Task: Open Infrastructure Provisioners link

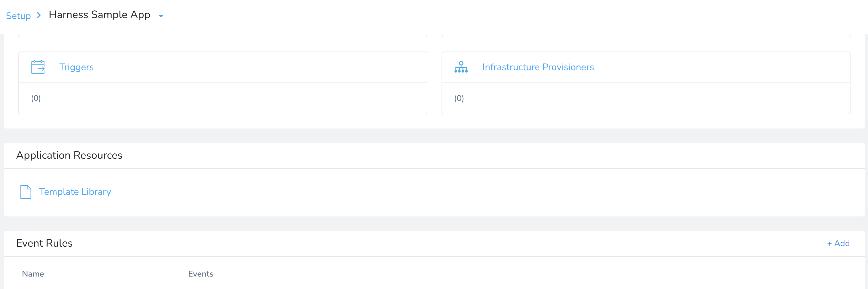Action: [538, 67]
